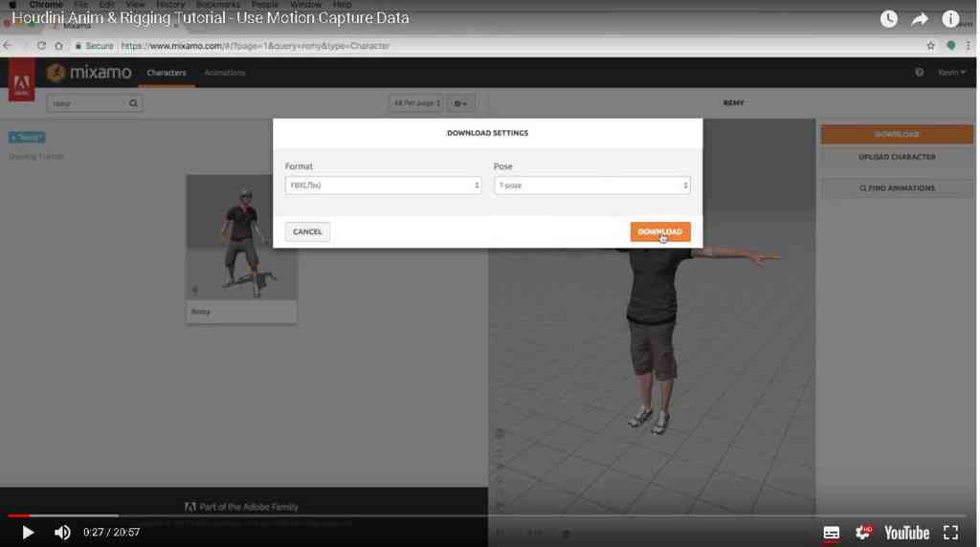Open the Chrome menu in menu bar
Viewport: 980px width, 547px height.
(x=46, y=5)
